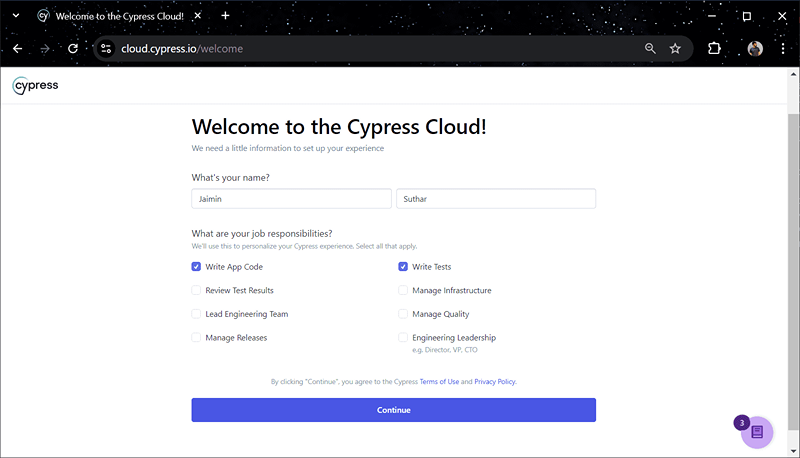Click the Continue button
The image size is (800, 458).
(393, 410)
